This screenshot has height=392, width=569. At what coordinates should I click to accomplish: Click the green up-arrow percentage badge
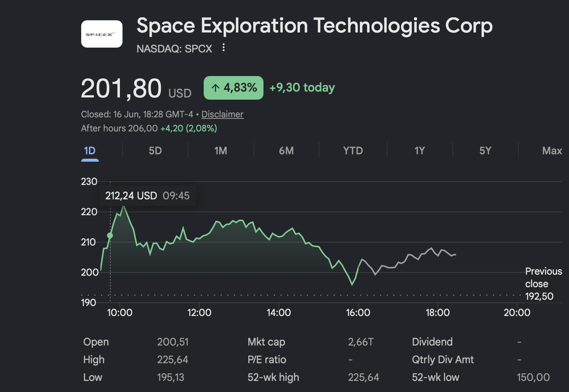tap(234, 88)
